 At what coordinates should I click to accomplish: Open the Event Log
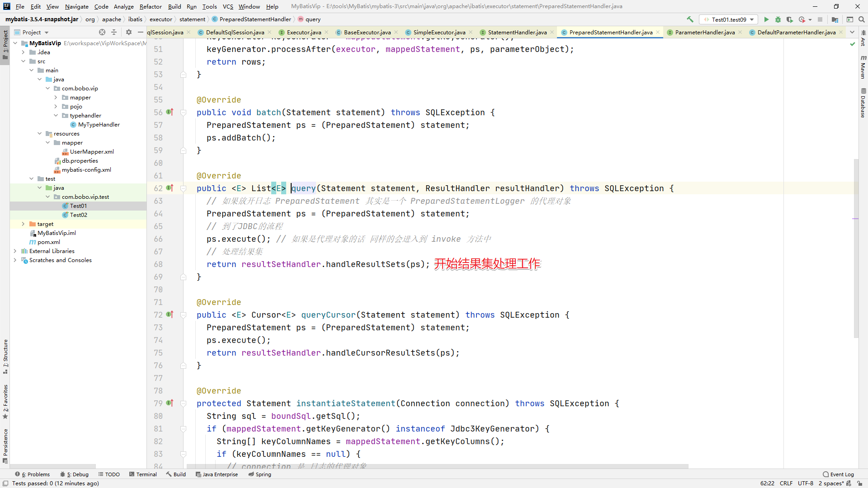click(839, 474)
